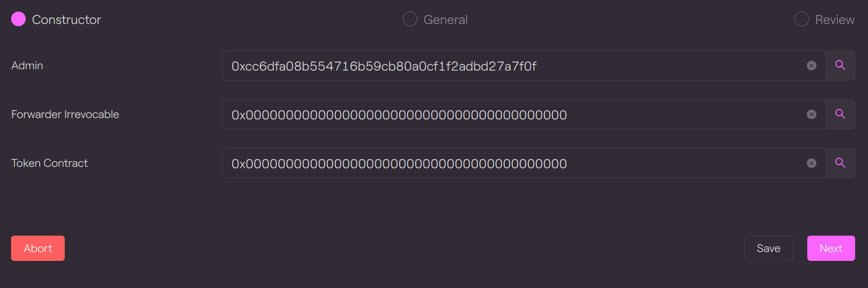The image size is (868, 288).
Task: Click the Token Contract field label
Action: point(50,163)
